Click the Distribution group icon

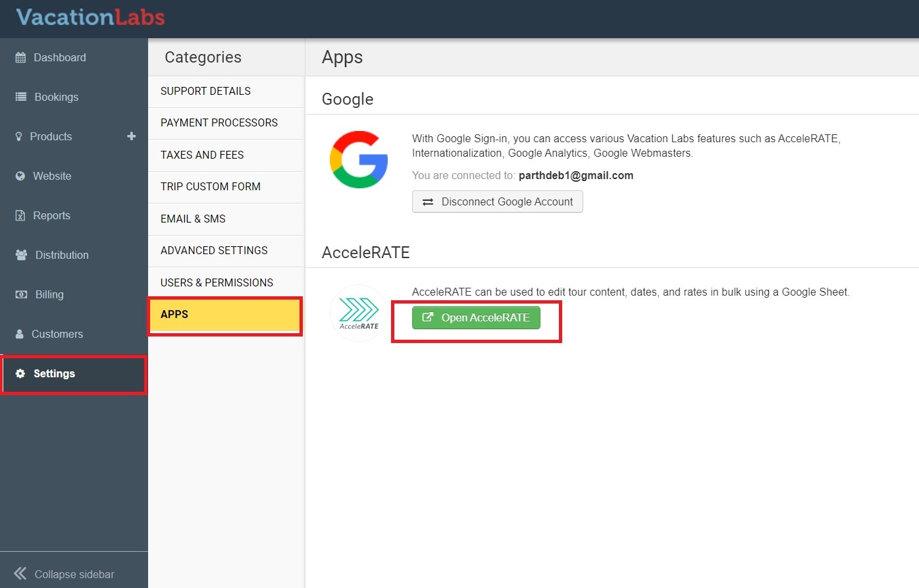pos(21,255)
